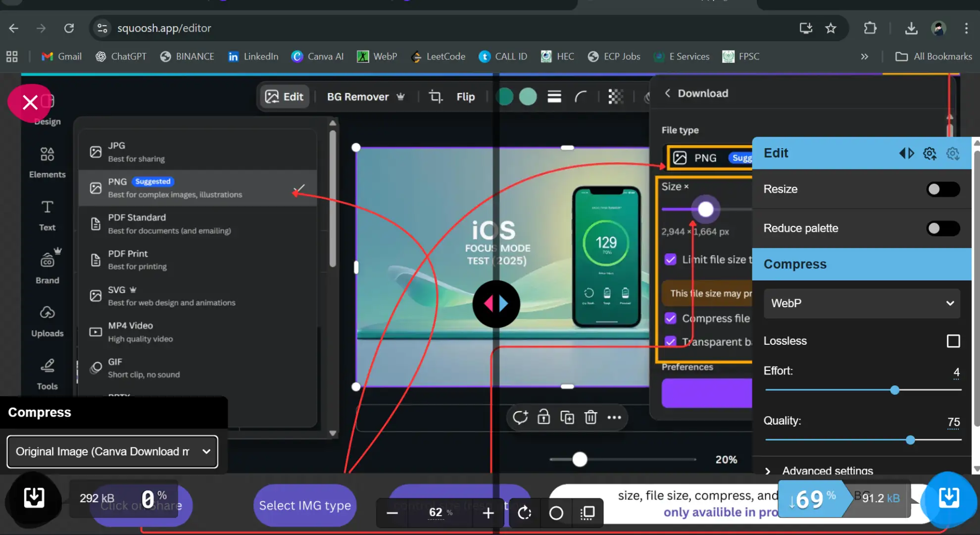Open the Gmail bookmark
The height and width of the screenshot is (535, 980).
(x=62, y=56)
